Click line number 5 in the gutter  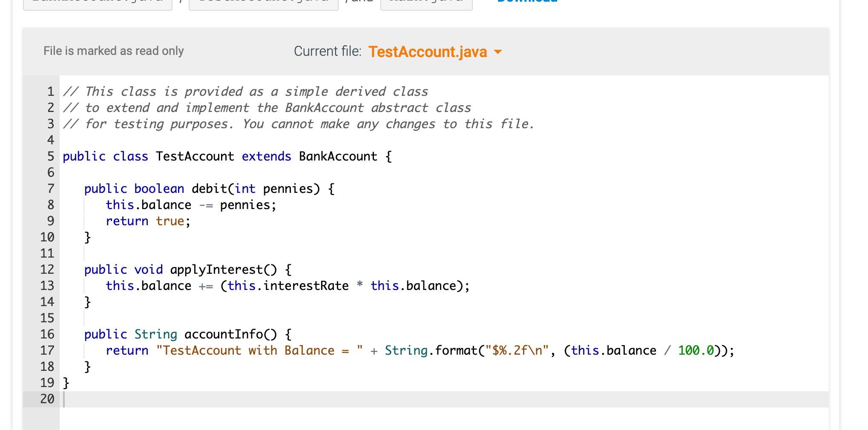(51, 156)
